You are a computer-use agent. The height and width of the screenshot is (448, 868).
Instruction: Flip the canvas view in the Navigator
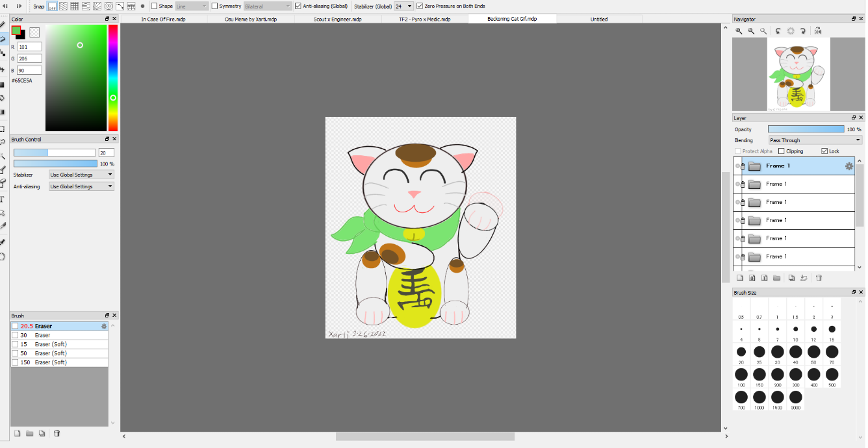tap(817, 31)
